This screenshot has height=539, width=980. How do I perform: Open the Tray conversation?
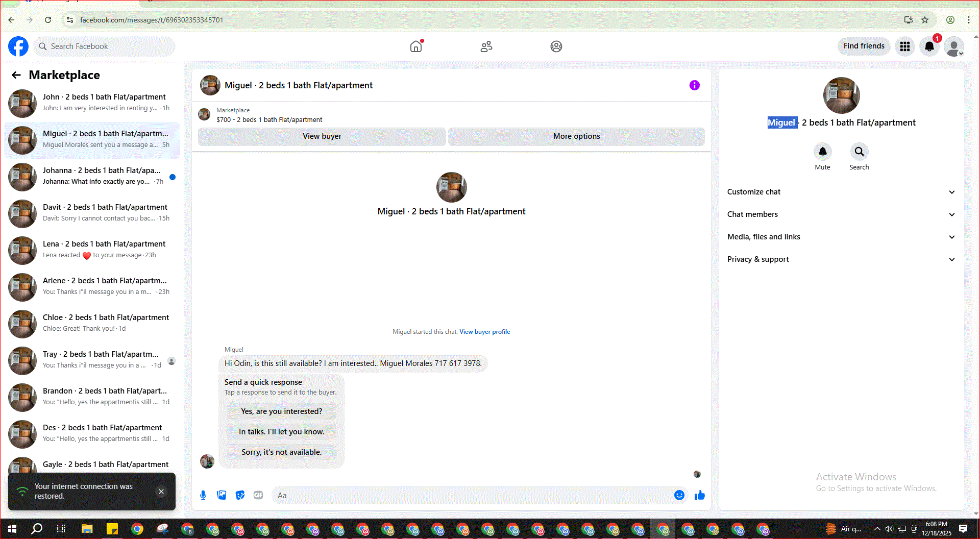(x=92, y=360)
